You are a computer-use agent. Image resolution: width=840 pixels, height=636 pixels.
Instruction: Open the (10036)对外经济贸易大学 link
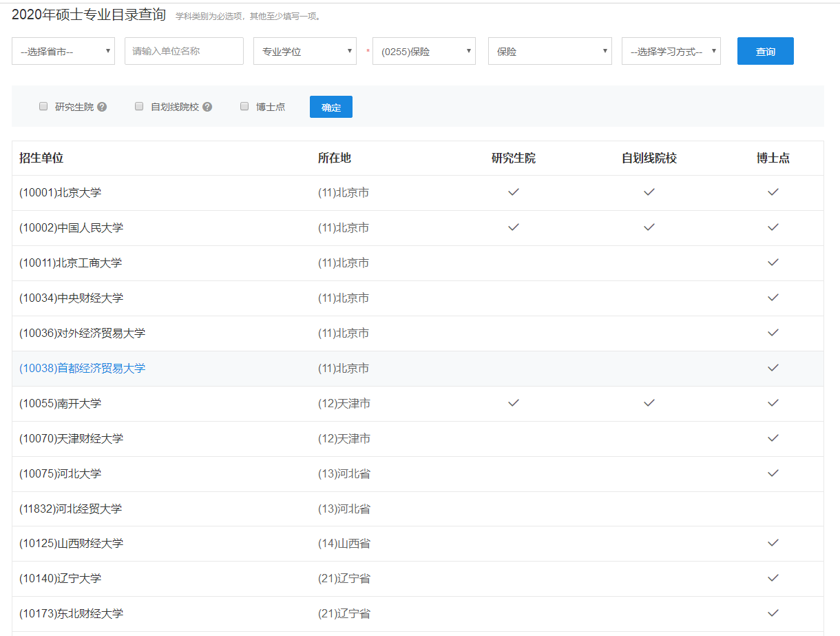click(x=82, y=334)
